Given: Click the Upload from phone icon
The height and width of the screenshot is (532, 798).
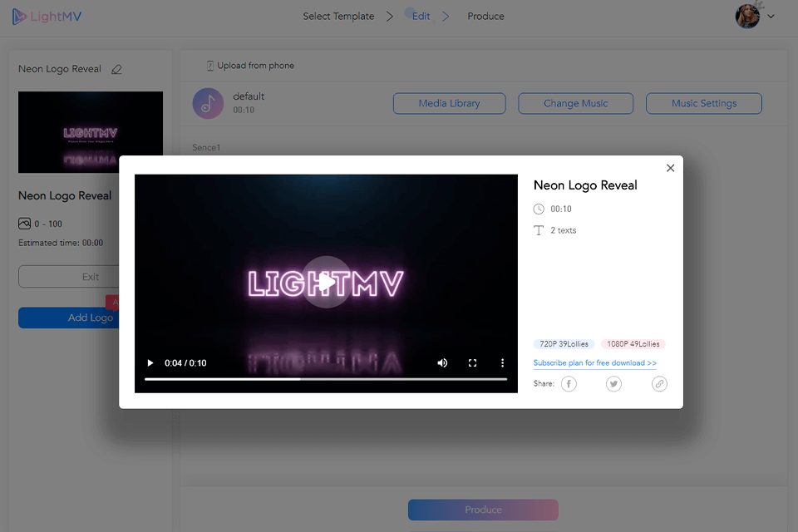Looking at the screenshot, I should coord(210,66).
